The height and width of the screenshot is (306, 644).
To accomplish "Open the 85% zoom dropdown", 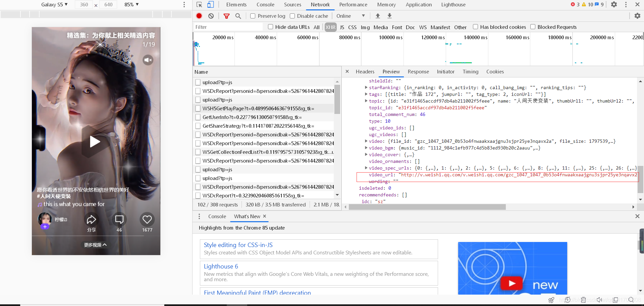I will (x=131, y=5).
